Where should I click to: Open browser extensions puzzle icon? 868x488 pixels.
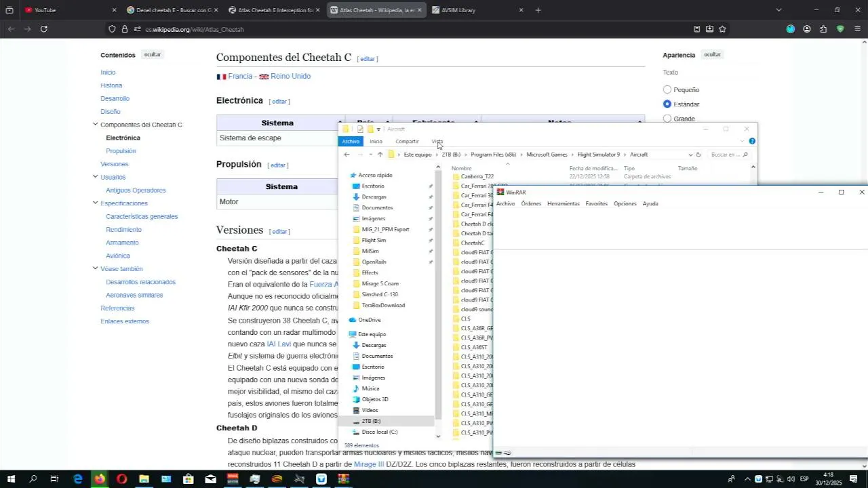tap(823, 29)
